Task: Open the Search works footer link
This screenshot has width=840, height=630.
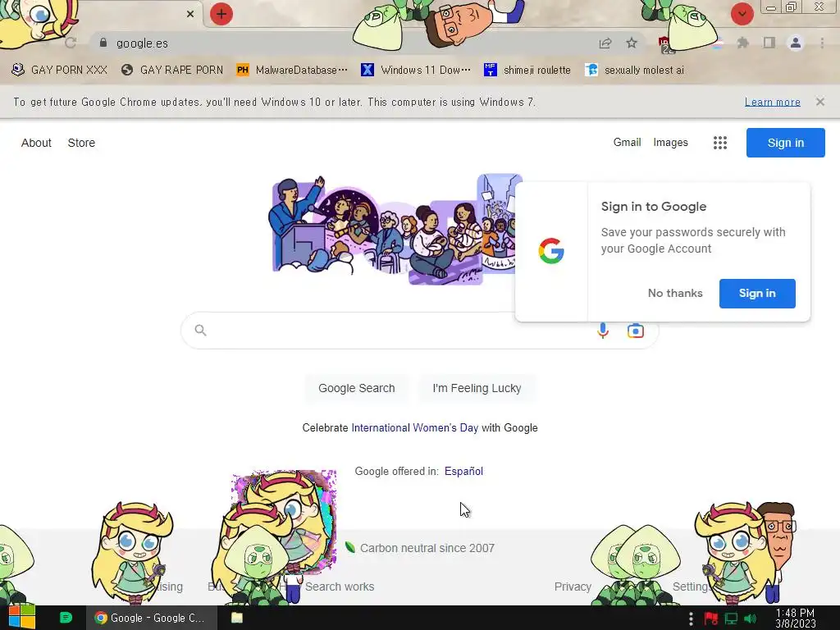Action: (x=340, y=587)
